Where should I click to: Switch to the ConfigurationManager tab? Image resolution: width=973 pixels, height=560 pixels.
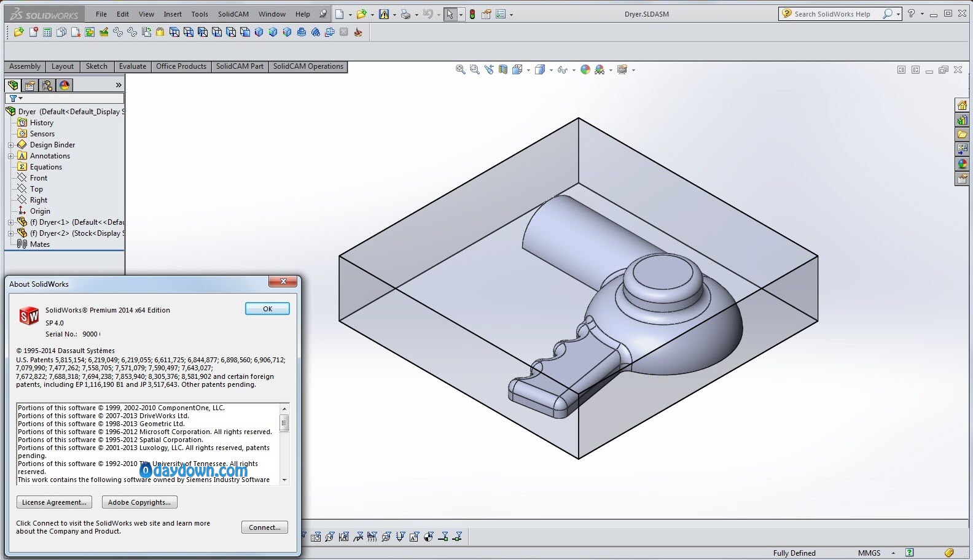[x=47, y=85]
